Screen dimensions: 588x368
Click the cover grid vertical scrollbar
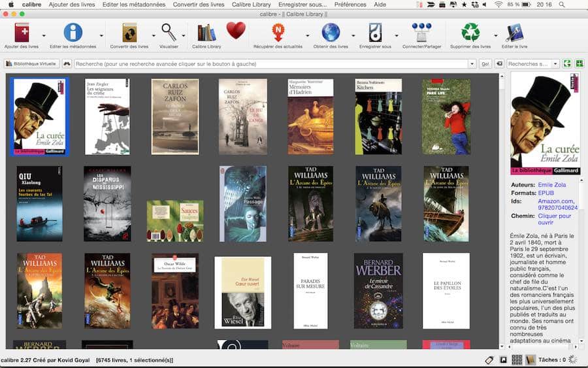point(502,211)
